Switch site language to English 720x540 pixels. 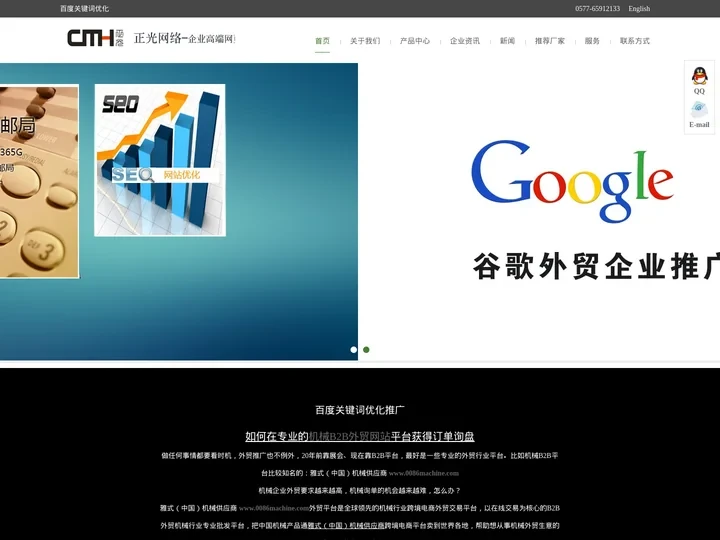[x=639, y=9]
